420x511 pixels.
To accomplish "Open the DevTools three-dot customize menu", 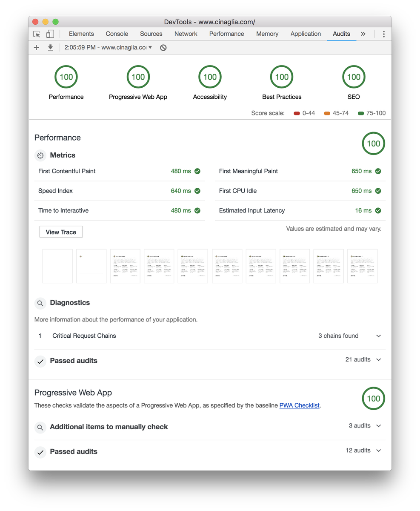I will (384, 34).
